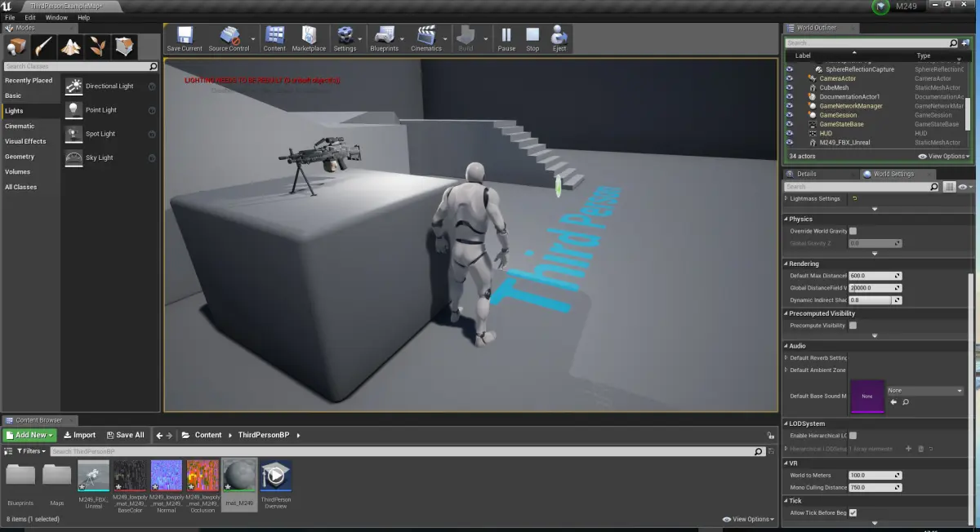
Task: Select the Visual Effects category
Action: click(x=25, y=141)
